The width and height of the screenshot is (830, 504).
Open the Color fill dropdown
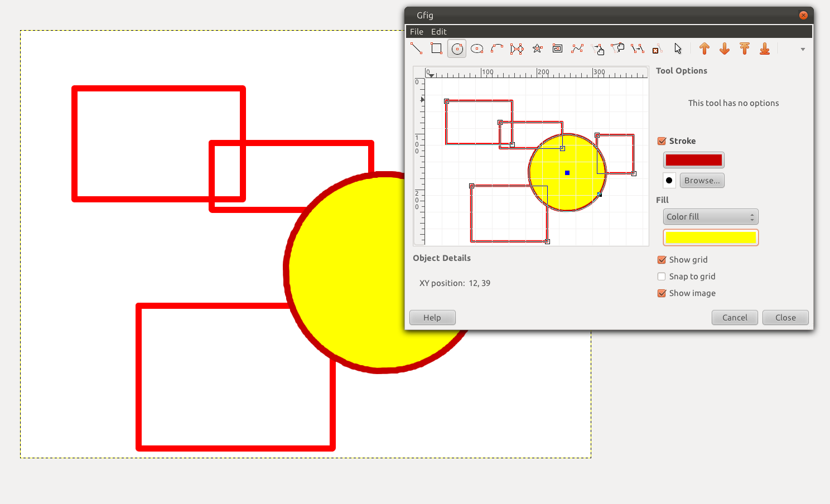pyautogui.click(x=710, y=216)
